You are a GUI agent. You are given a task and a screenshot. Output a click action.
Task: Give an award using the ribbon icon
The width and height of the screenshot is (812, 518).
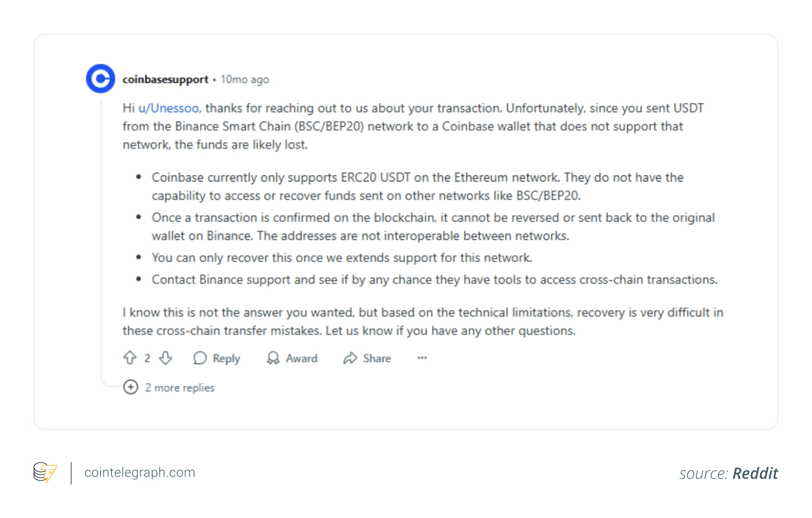pos(274,358)
